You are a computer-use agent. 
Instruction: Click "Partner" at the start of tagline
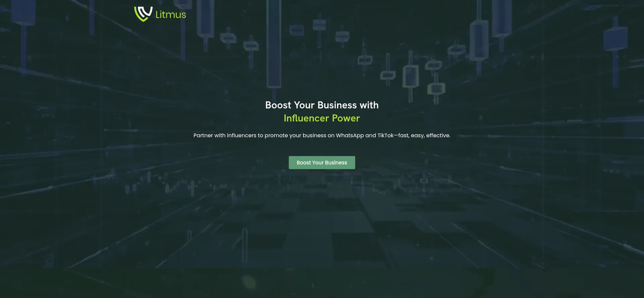coord(203,136)
